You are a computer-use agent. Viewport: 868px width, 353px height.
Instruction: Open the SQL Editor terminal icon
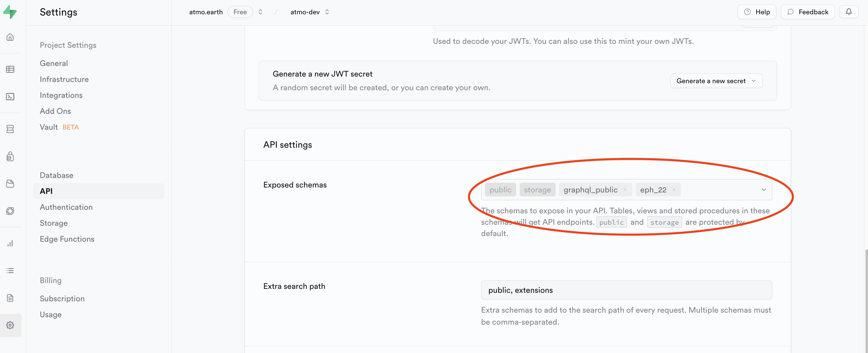coord(10,97)
